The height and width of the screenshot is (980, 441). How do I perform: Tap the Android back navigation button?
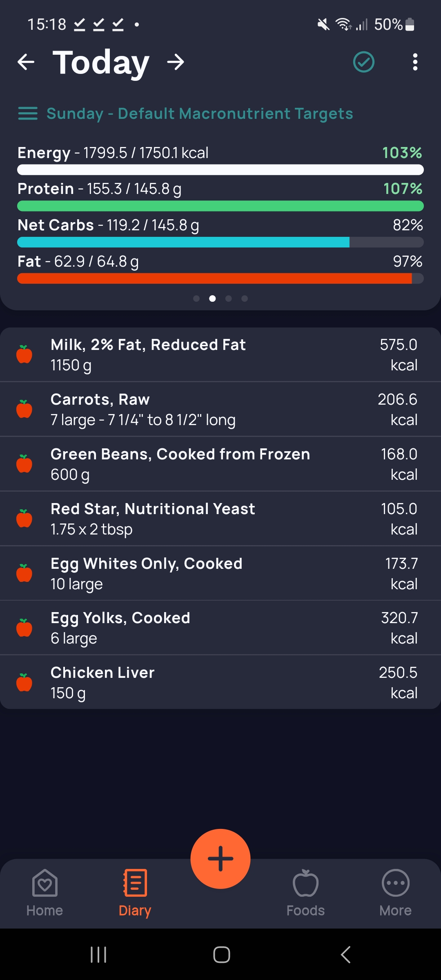click(345, 955)
